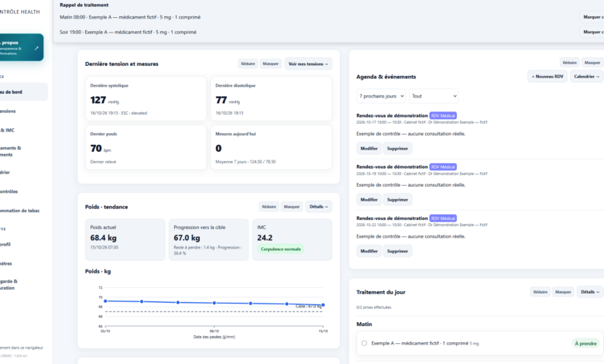Réduire the Traitement du jour card
This screenshot has height=364, width=604.
pos(540,292)
